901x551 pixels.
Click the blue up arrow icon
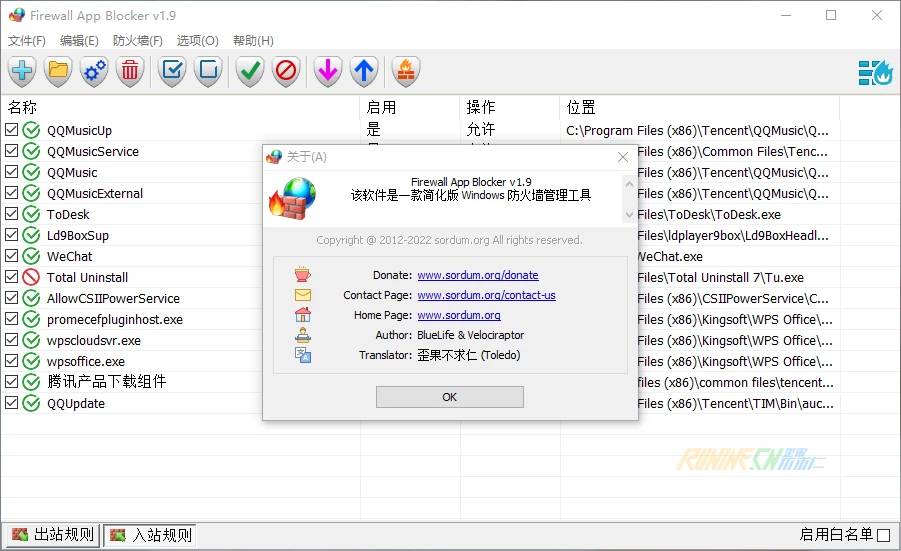(x=364, y=71)
